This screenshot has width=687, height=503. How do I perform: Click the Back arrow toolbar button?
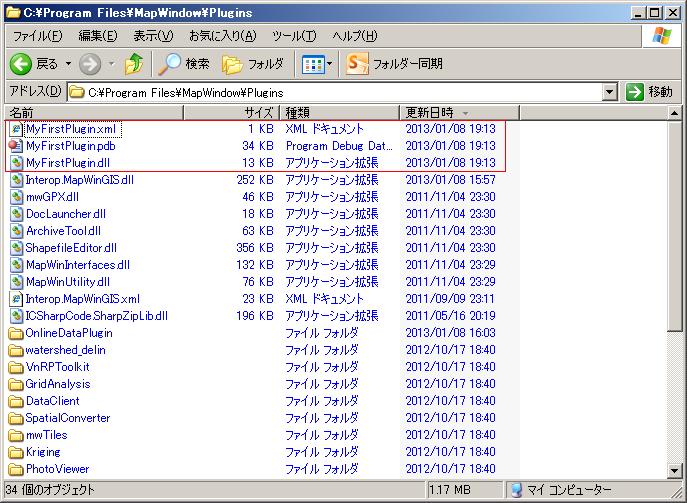[22, 64]
